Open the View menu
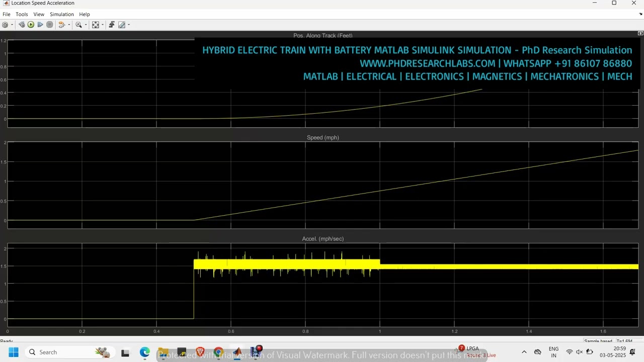 (39, 14)
